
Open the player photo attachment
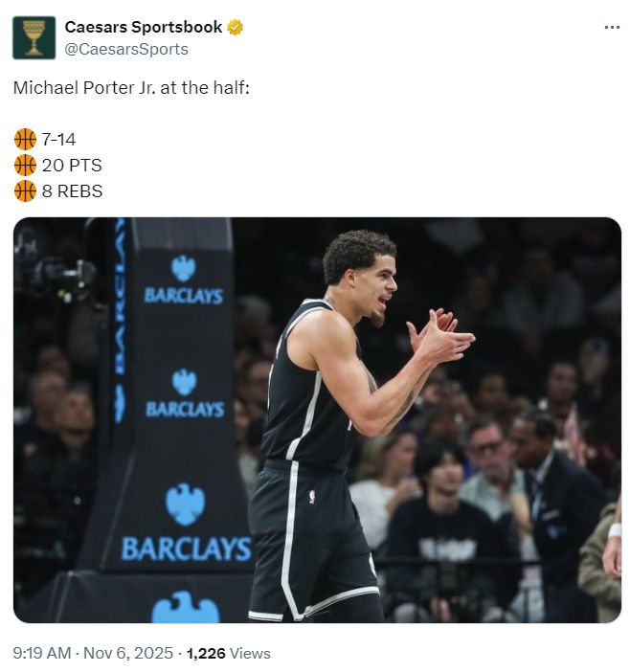(x=316, y=419)
